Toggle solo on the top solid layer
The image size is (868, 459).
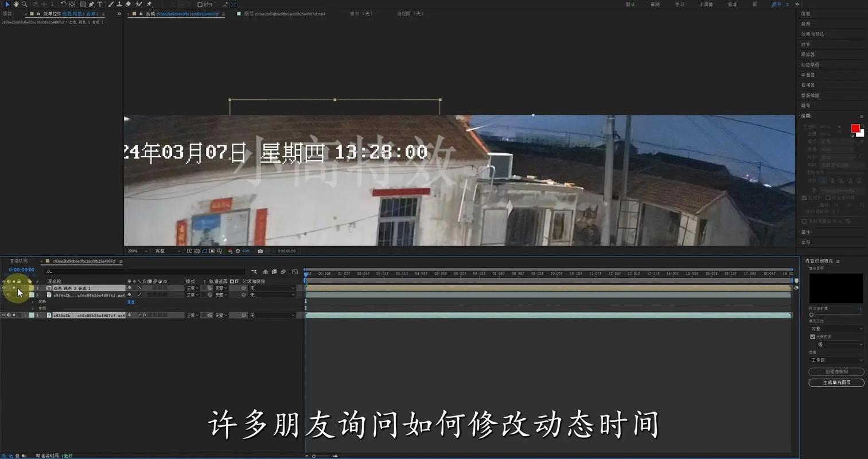point(14,287)
